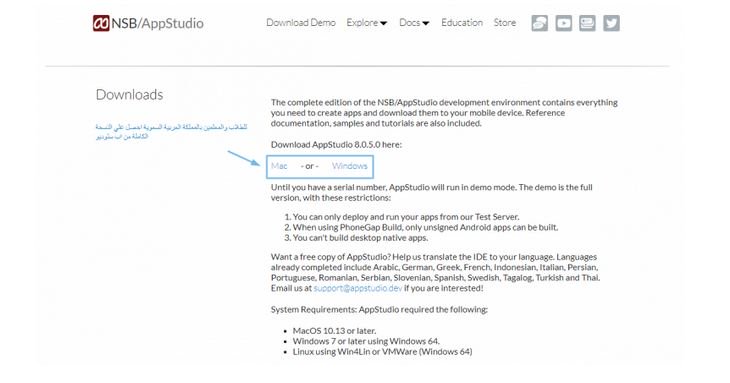Click the NSB/AppStudio title text

[157, 23]
